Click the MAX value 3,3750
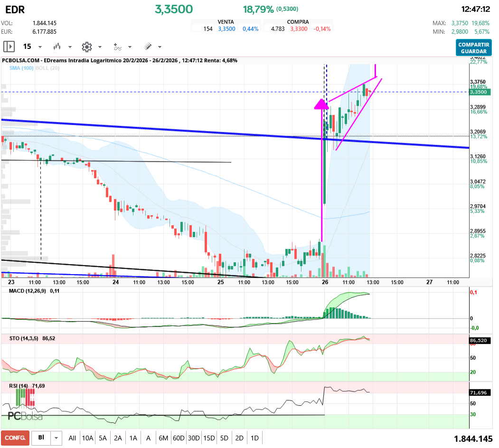 click(x=460, y=23)
